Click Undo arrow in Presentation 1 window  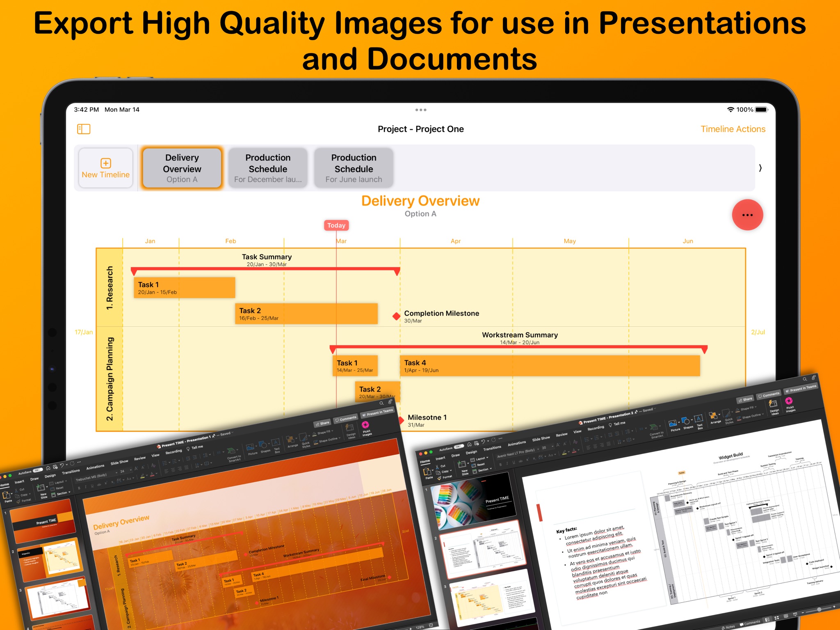[62, 465]
